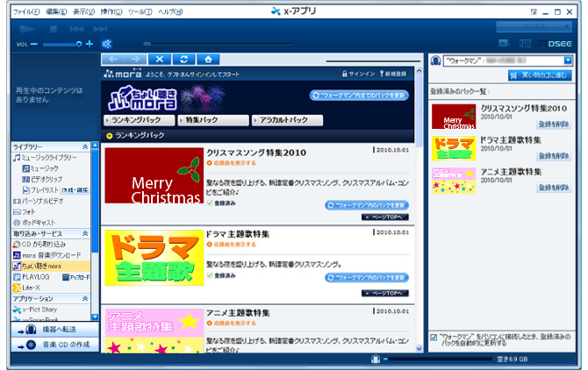The image size is (588, 370).
Task: Toggle the DSEE sound enhancement checkbox
Action: coord(543,43)
